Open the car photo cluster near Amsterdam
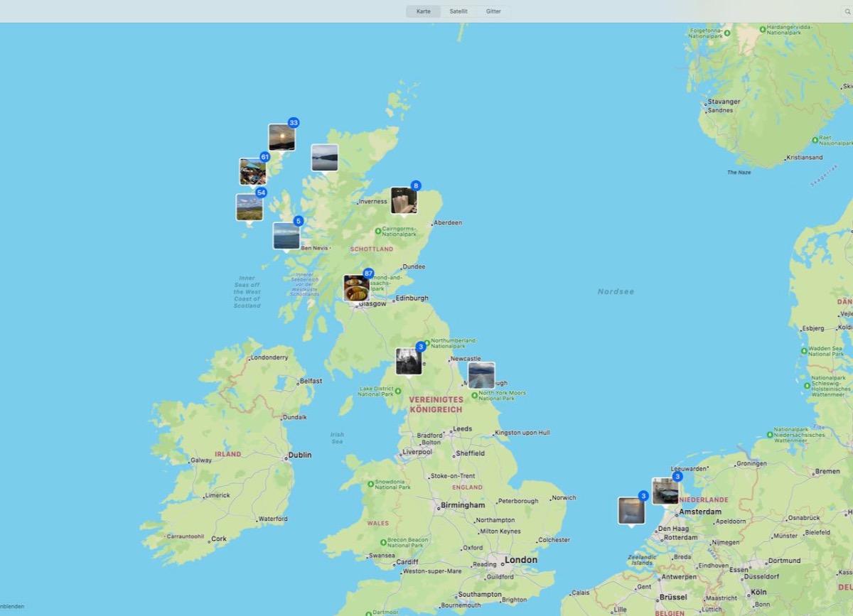 coord(665,491)
